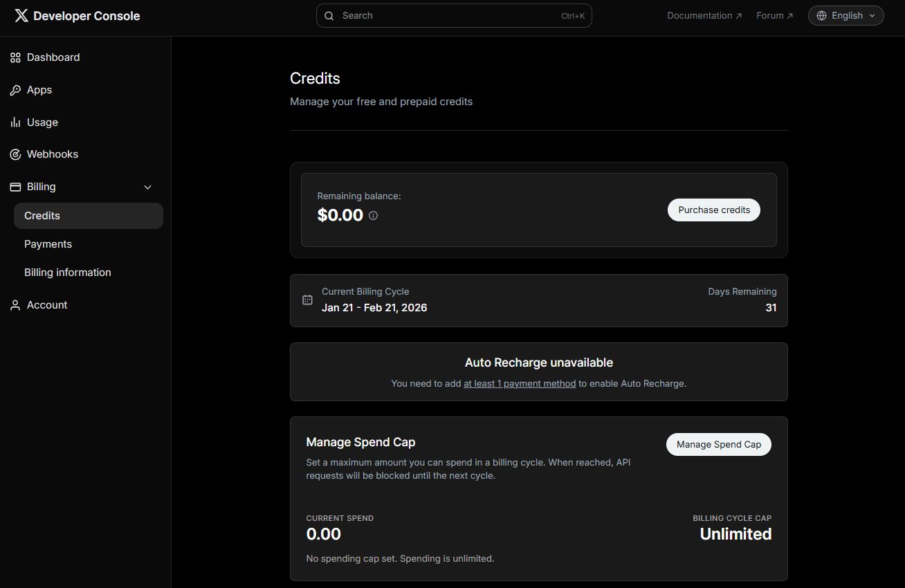This screenshot has height=588, width=905.
Task: Click the info icon next to remaining balance
Action: pyautogui.click(x=373, y=215)
